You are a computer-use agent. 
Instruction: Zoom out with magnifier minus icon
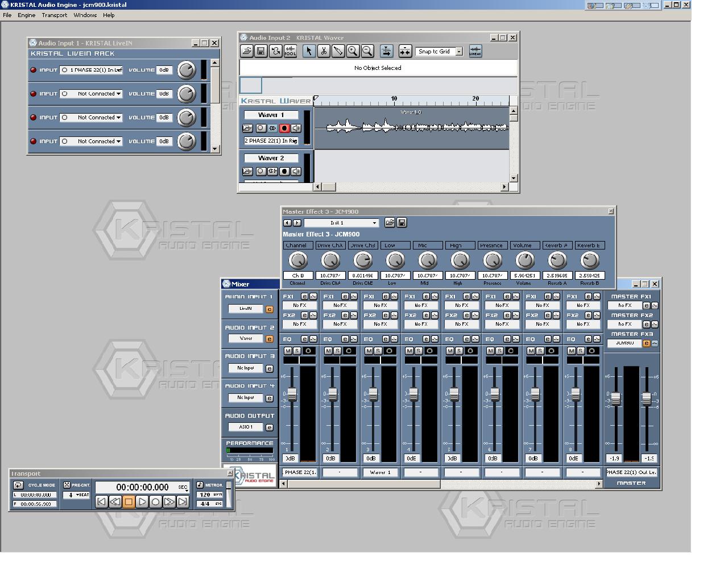pos(367,51)
